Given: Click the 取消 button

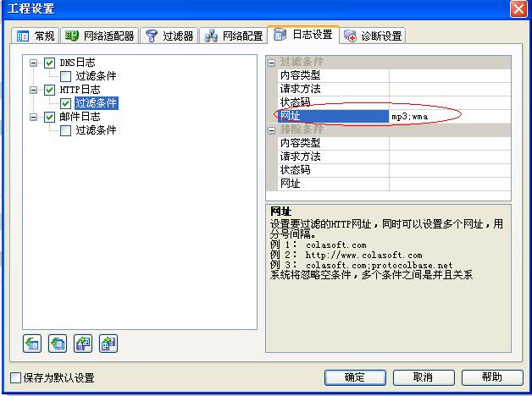Looking at the screenshot, I should [424, 377].
